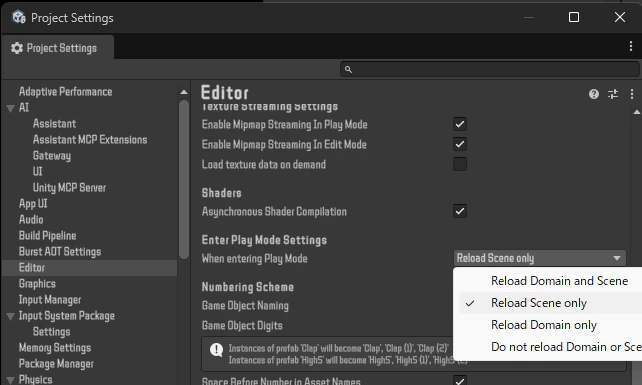Switch to the Project Settings tab
The height and width of the screenshot is (385, 642).
[x=58, y=48]
